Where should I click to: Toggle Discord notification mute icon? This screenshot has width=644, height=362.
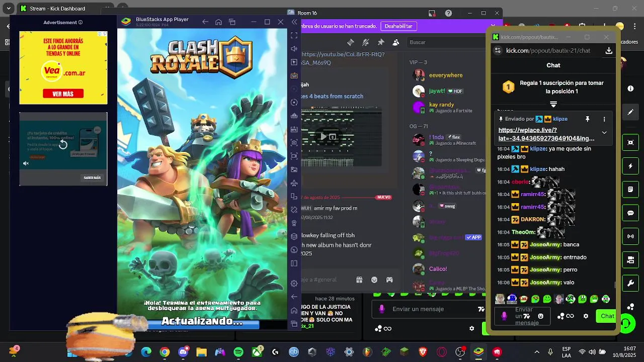[366, 42]
